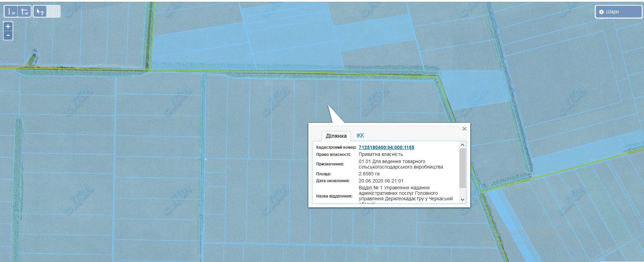Click the 'Дата оновлення:' label
644x262 pixels.
(x=333, y=181)
